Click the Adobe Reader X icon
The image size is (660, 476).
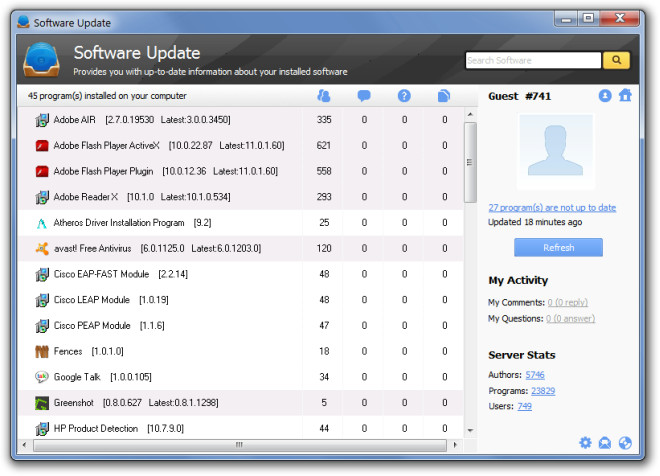pyautogui.click(x=42, y=197)
